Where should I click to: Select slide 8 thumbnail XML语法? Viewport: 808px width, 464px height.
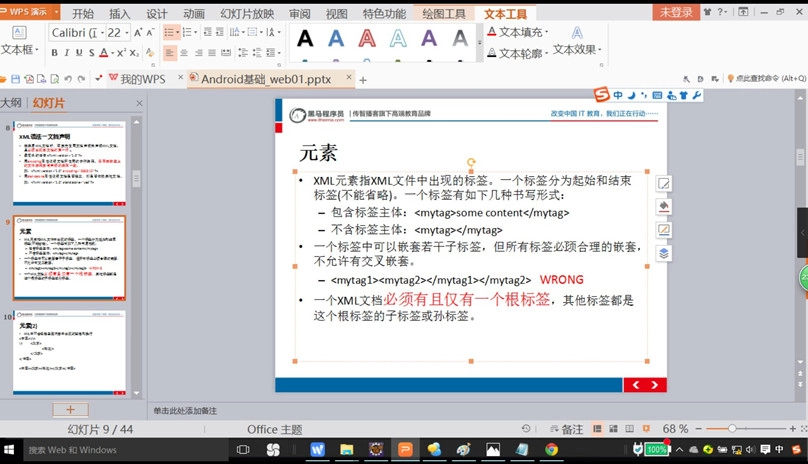(69, 163)
